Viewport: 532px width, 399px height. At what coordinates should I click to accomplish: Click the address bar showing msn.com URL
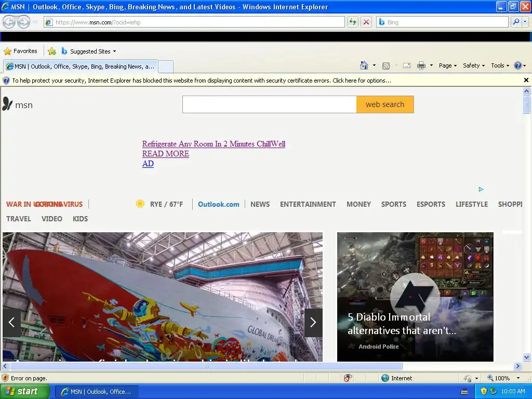[194, 22]
